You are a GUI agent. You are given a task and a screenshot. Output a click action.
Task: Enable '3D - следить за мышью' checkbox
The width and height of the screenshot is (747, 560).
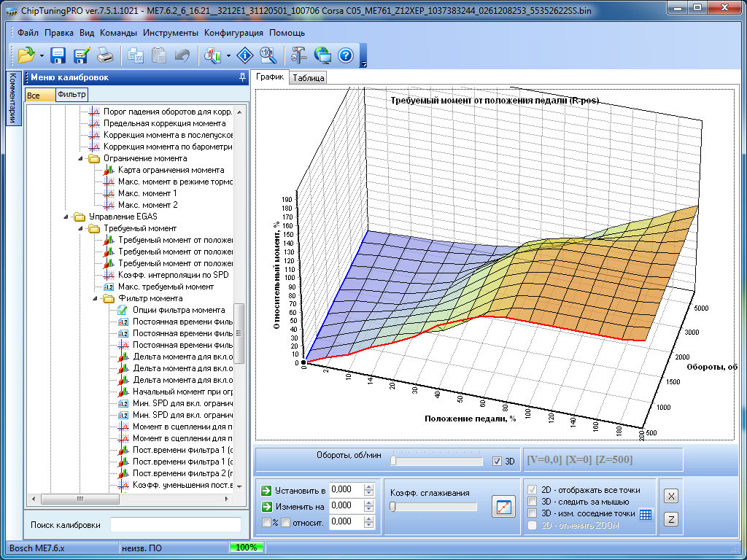pyautogui.click(x=533, y=502)
